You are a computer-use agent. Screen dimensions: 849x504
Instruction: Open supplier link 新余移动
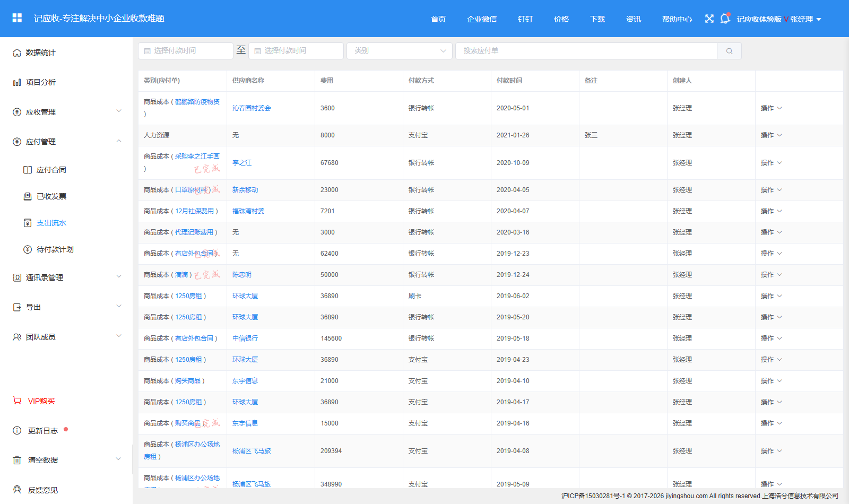[x=245, y=190]
